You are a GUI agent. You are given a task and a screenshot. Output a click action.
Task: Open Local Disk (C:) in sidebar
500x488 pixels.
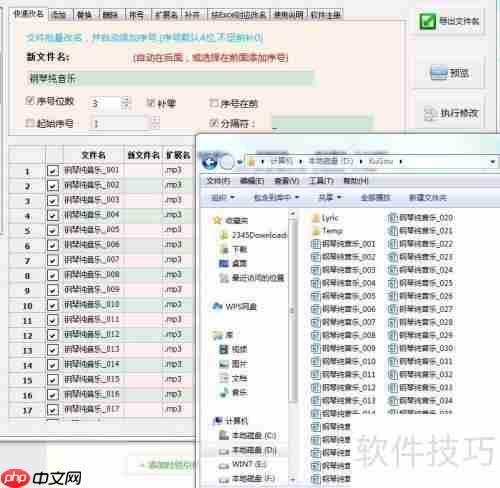pos(248,436)
